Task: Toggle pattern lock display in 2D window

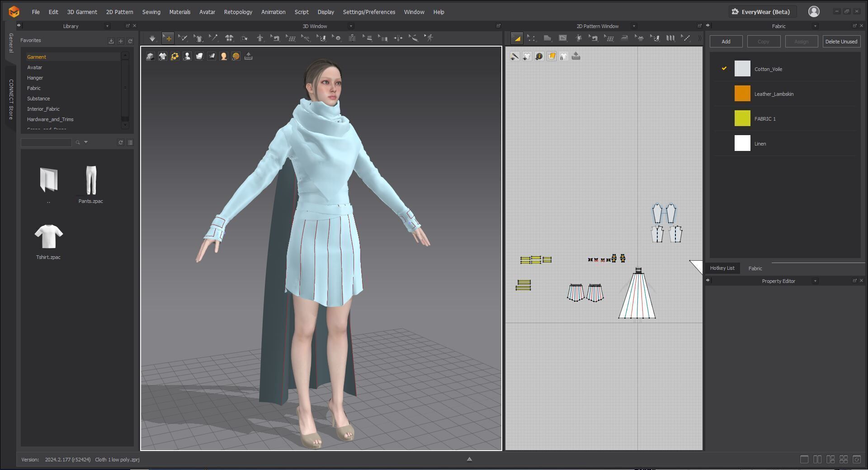Action: (x=564, y=56)
